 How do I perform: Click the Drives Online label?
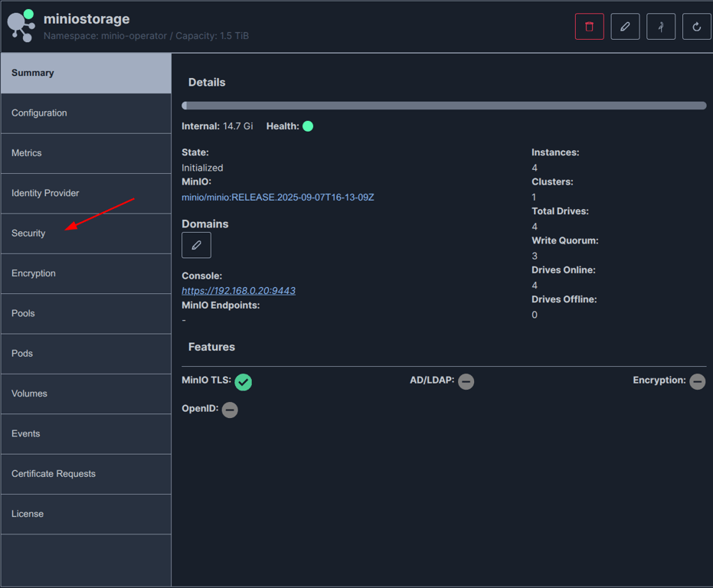564,270
